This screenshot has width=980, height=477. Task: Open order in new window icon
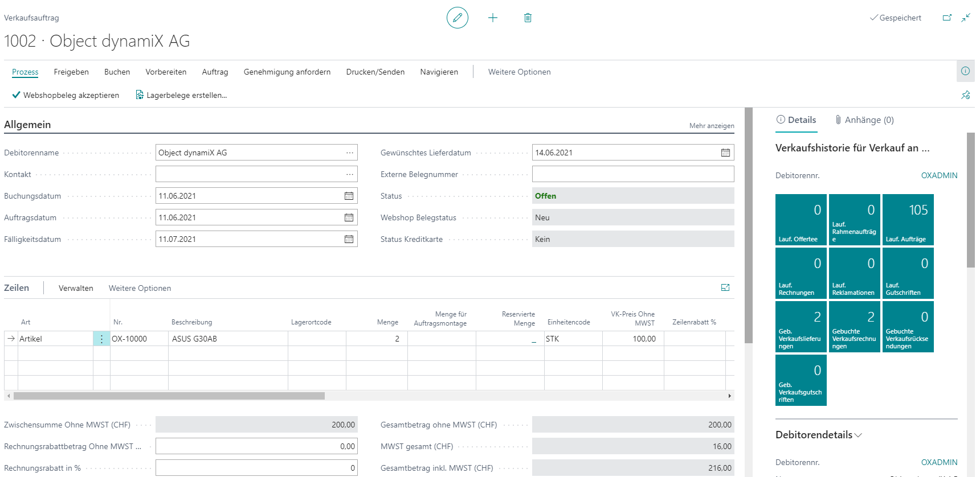click(947, 18)
